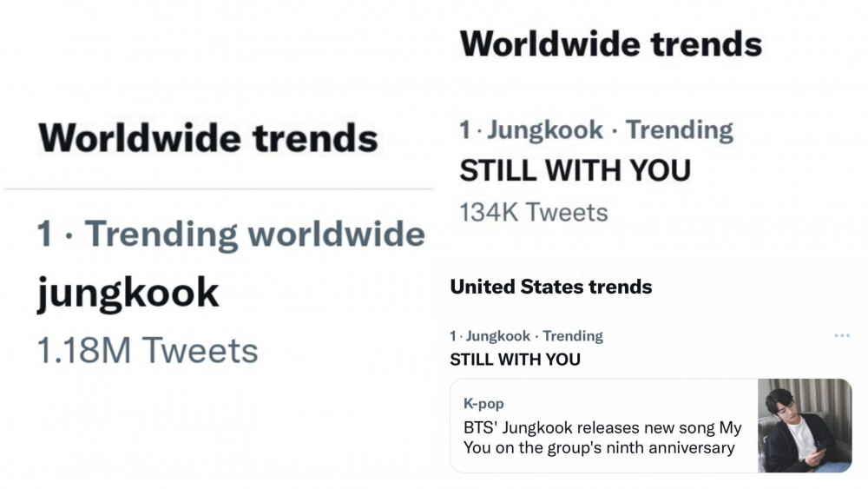Open 'STILL WITH YOU' above 134K Tweets
The width and height of the screenshot is (868, 489).
click(575, 171)
